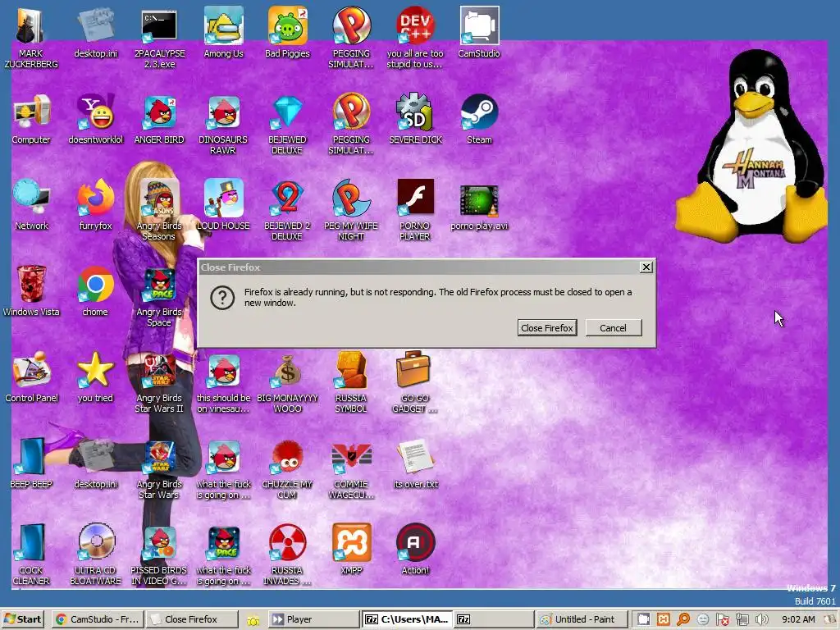Click the magnifier tray icon
Image resolution: width=840 pixels, height=630 pixels.
(x=683, y=620)
